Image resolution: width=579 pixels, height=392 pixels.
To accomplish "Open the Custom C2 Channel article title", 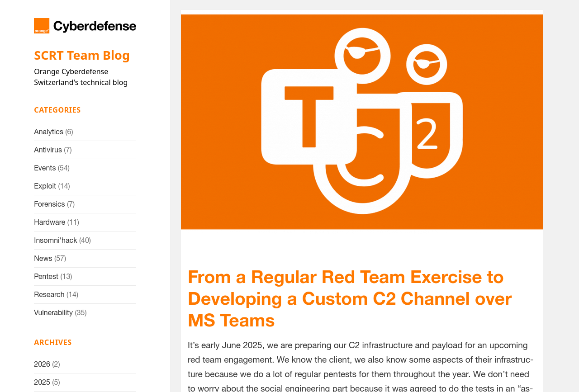I will tap(350, 298).
